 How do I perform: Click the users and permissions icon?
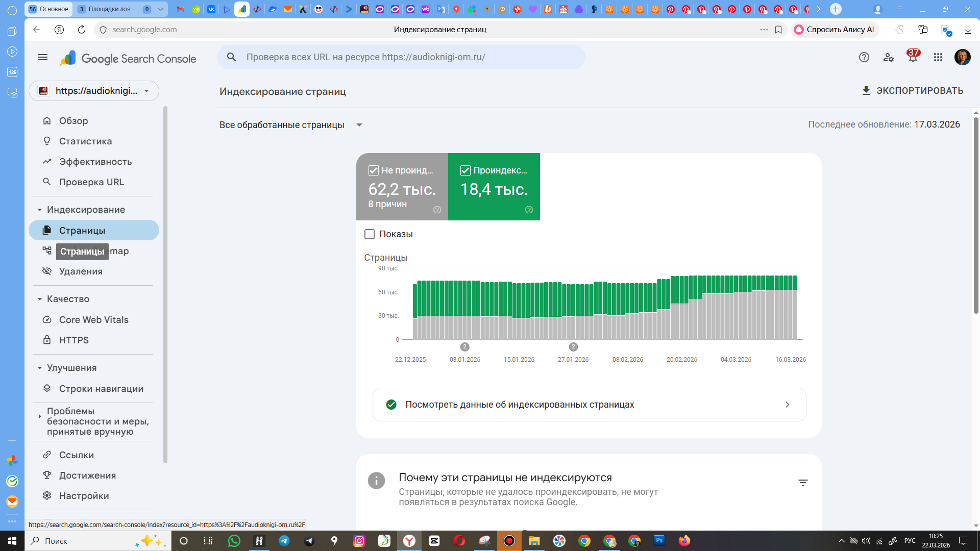pyautogui.click(x=888, y=58)
